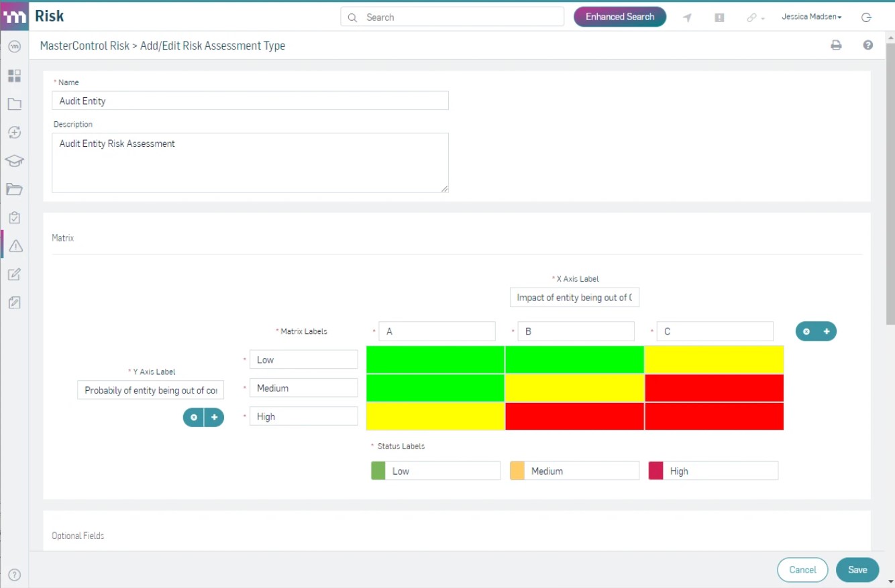The height and width of the screenshot is (588, 895).
Task: Open the notifications alert icon in top bar
Action: click(x=719, y=17)
